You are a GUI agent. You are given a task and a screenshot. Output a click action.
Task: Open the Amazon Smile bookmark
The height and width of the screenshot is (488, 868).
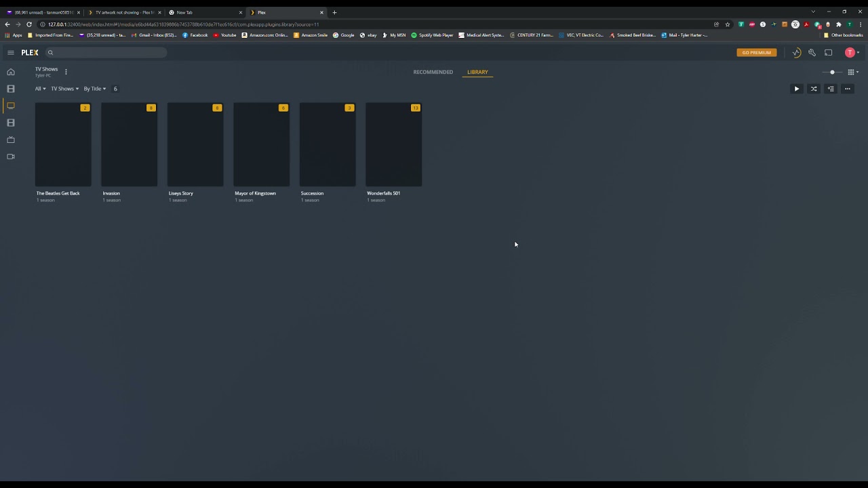311,35
